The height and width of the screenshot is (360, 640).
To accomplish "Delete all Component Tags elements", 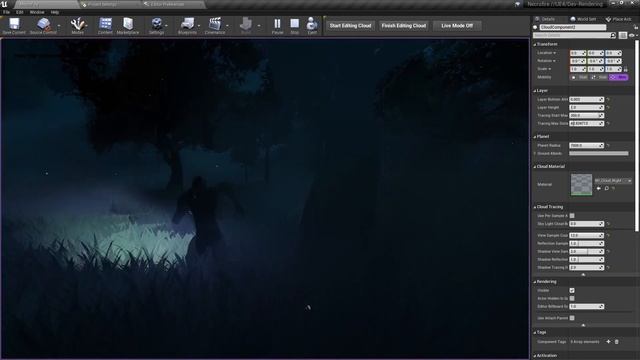I will tap(617, 342).
